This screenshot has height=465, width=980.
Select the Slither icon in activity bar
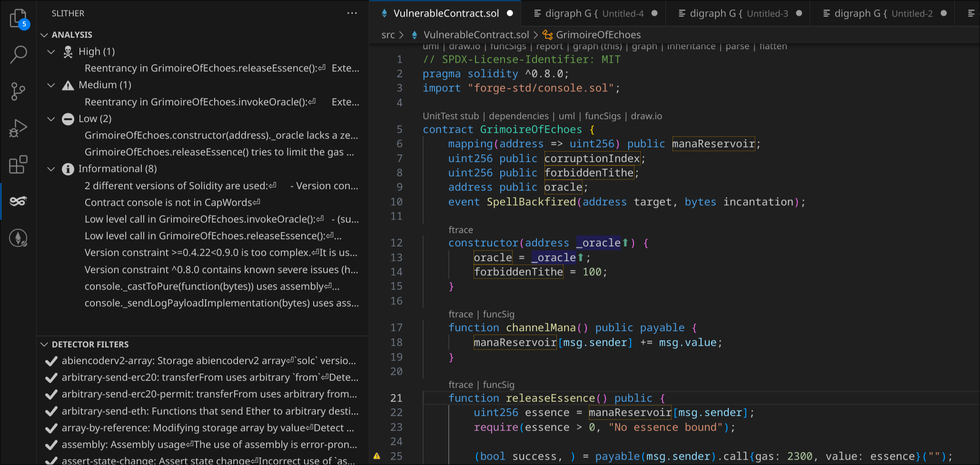point(18,202)
